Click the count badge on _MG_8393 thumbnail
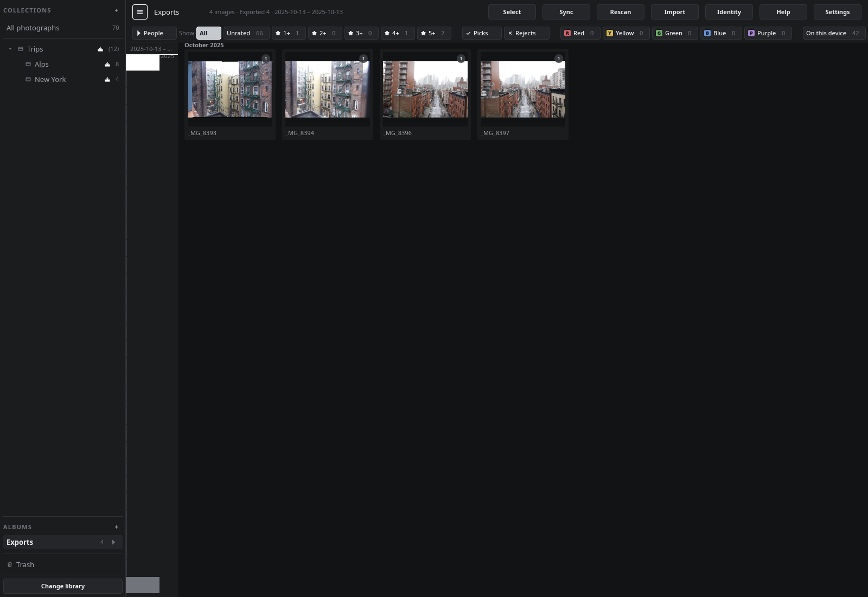Screen dimensions: 868x597 coord(266,59)
